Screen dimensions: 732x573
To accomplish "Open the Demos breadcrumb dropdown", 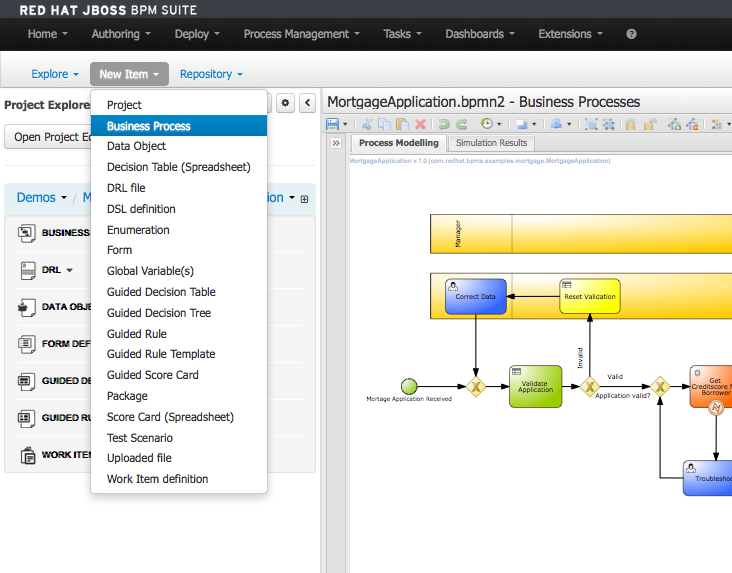I will [x=42, y=198].
